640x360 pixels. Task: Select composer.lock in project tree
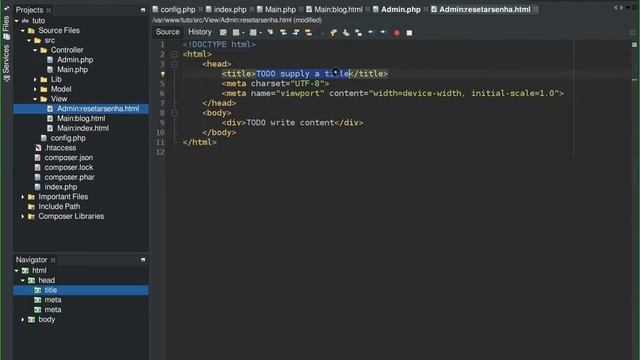[69, 167]
